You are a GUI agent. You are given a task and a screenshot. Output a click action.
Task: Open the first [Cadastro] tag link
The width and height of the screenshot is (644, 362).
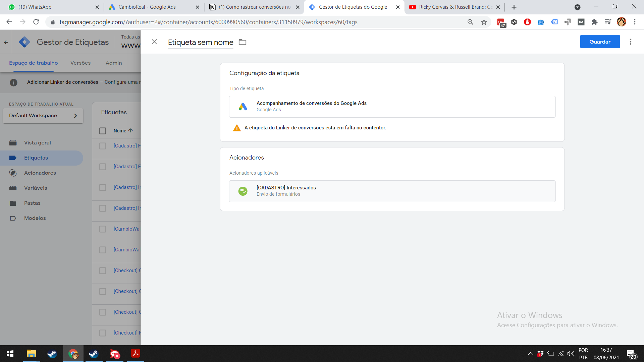127,146
